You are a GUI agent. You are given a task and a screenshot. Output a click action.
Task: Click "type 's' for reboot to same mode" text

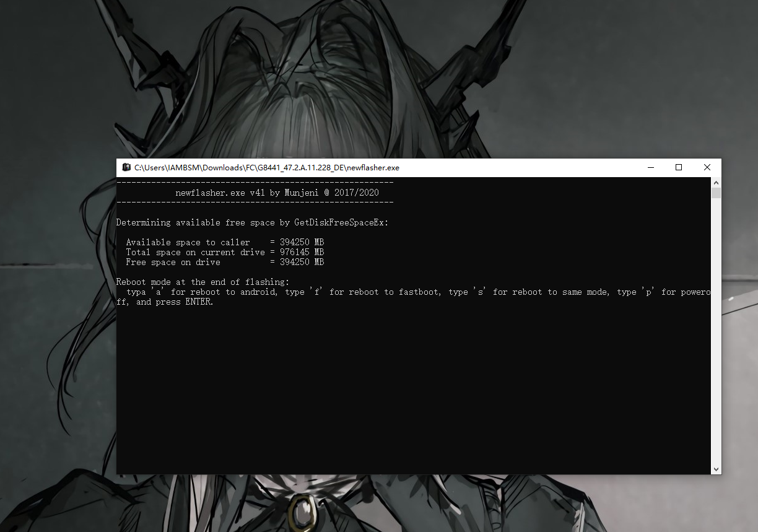529,292
